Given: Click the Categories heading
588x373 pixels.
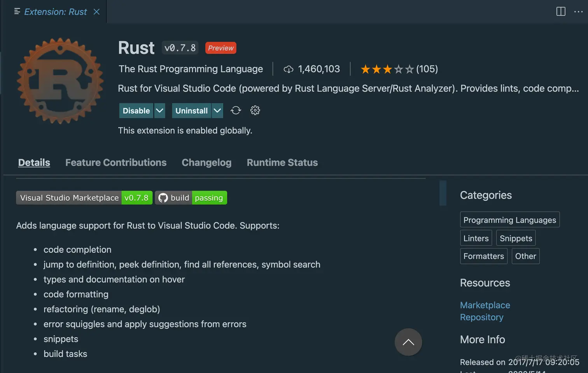Looking at the screenshot, I should tap(486, 195).
